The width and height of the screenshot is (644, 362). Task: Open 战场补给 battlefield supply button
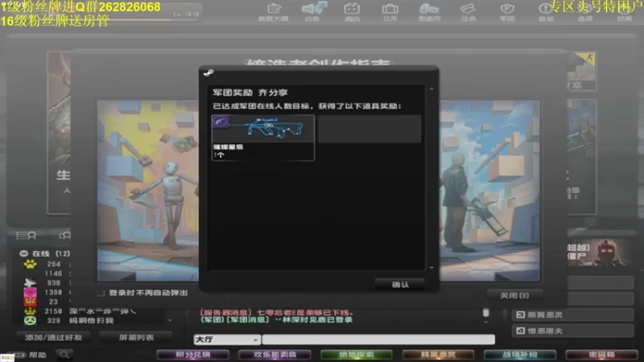pyautogui.click(x=520, y=355)
